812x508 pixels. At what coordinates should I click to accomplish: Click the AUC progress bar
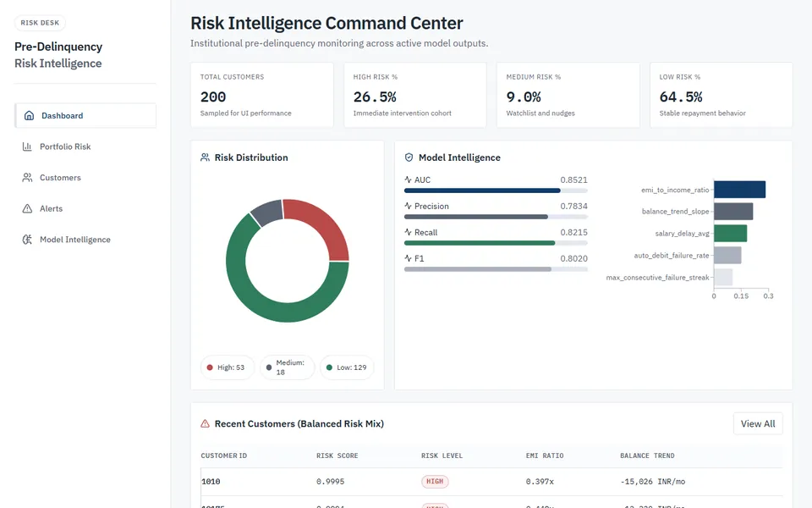click(x=496, y=190)
